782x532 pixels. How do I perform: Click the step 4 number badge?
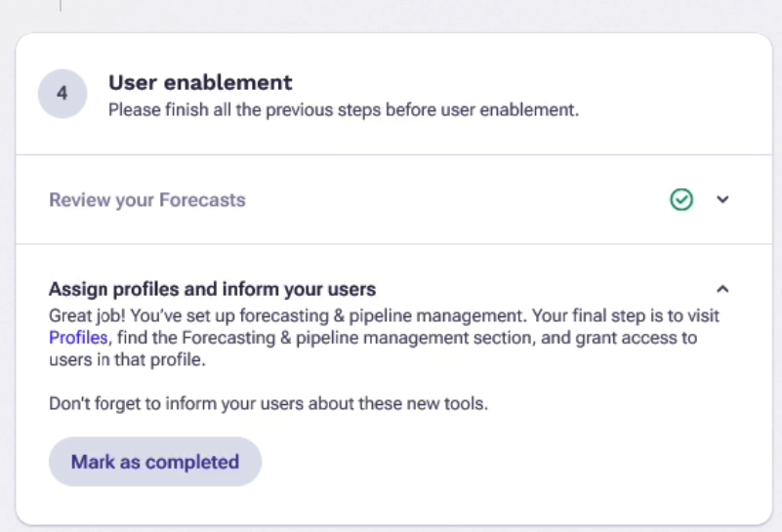(62, 95)
